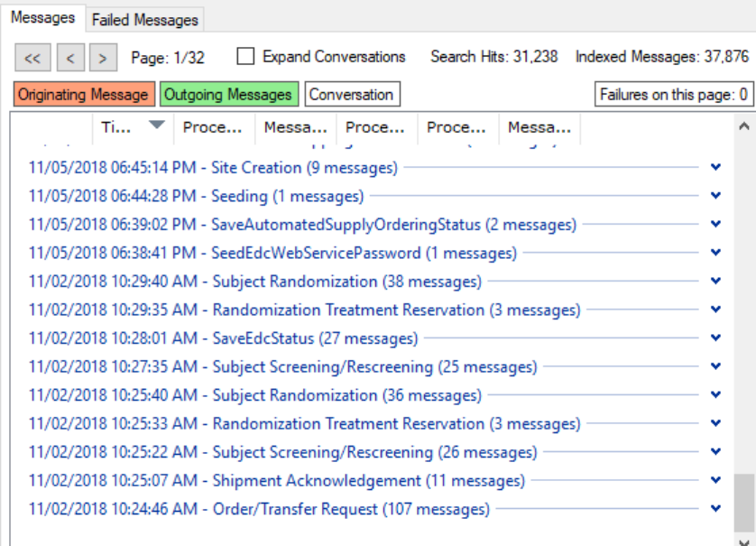Expand the SeedEdcWebServicePassword group chevron
The width and height of the screenshot is (756, 546).
point(716,253)
